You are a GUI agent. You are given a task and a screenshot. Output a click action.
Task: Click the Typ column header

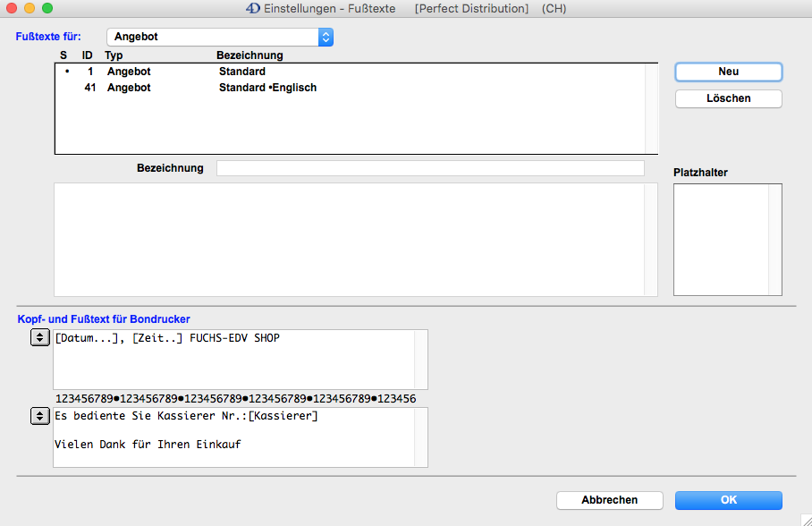114,55
